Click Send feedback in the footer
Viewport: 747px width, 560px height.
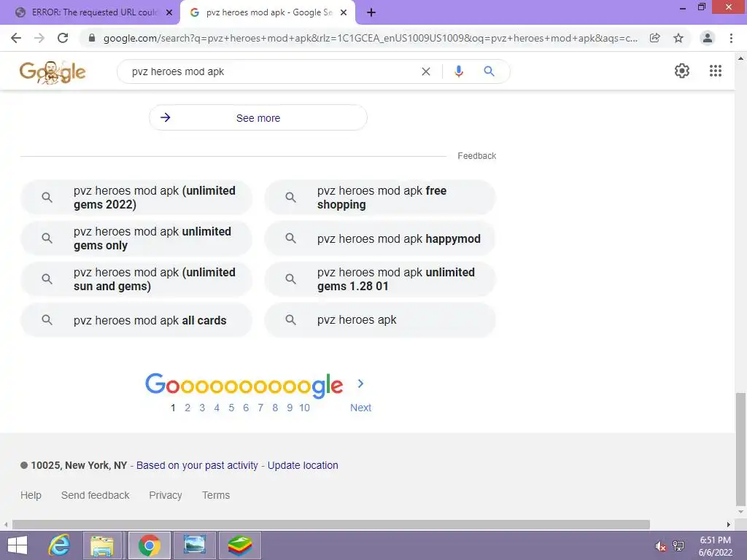(x=96, y=495)
